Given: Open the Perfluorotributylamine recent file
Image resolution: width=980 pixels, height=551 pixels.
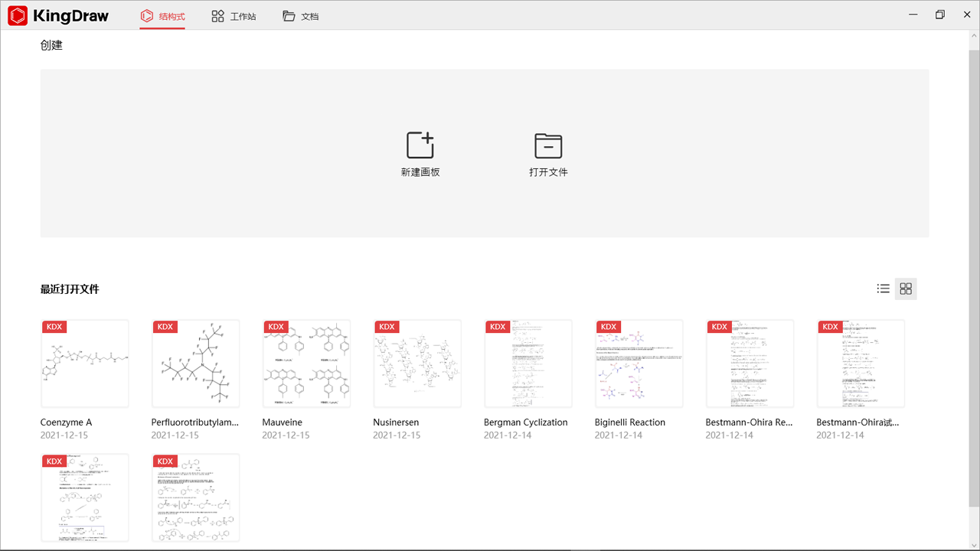Looking at the screenshot, I should point(195,364).
